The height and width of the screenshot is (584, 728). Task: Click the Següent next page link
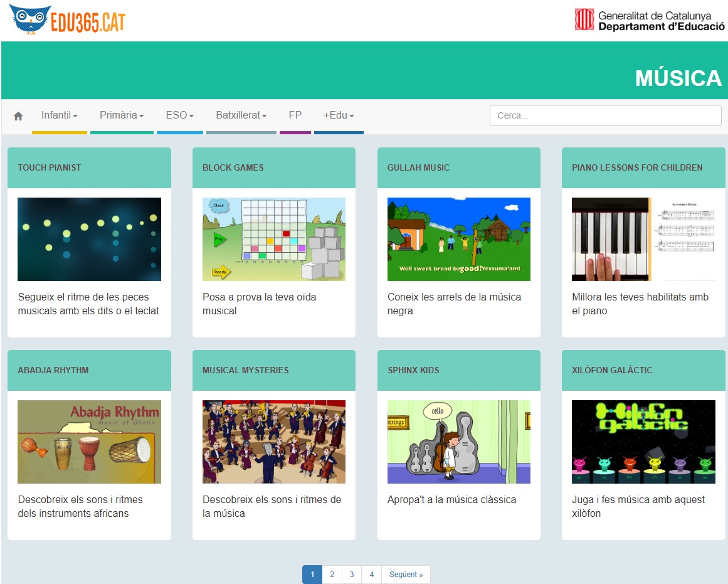pyautogui.click(x=406, y=575)
